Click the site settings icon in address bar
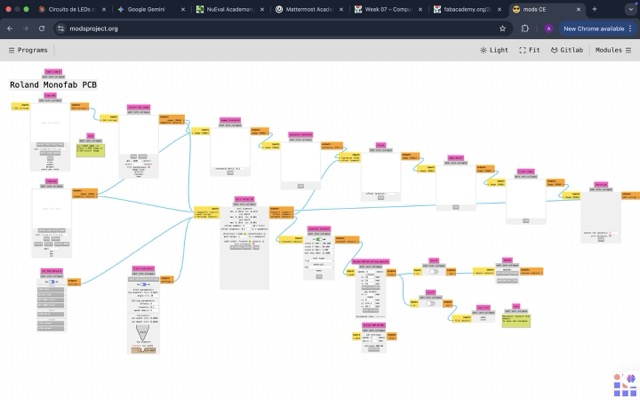Image resolution: width=640 pixels, height=400 pixels. pos(61,29)
